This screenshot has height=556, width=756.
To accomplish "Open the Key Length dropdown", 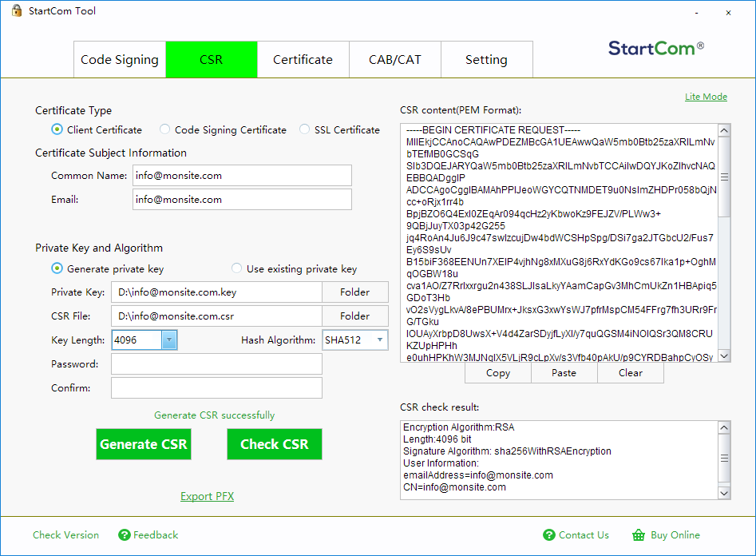I will click(168, 340).
